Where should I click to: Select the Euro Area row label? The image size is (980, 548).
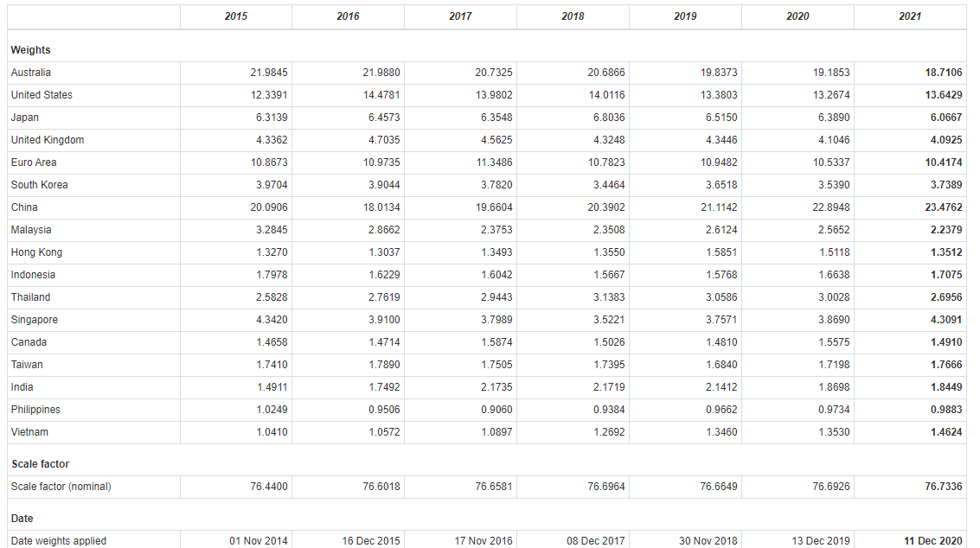pyautogui.click(x=35, y=162)
